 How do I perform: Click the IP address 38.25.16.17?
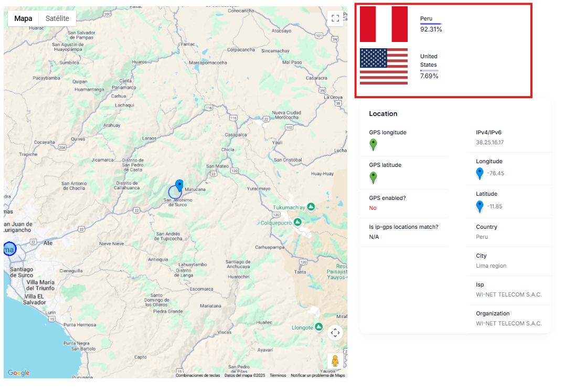(x=490, y=142)
